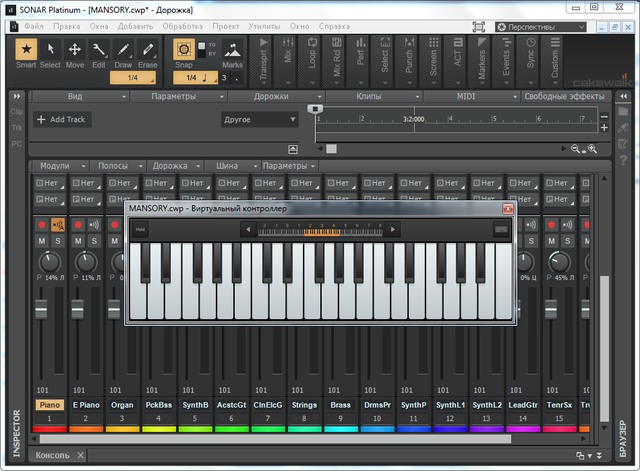Click the Add Track button
This screenshot has width=640, height=471.
[x=62, y=119]
